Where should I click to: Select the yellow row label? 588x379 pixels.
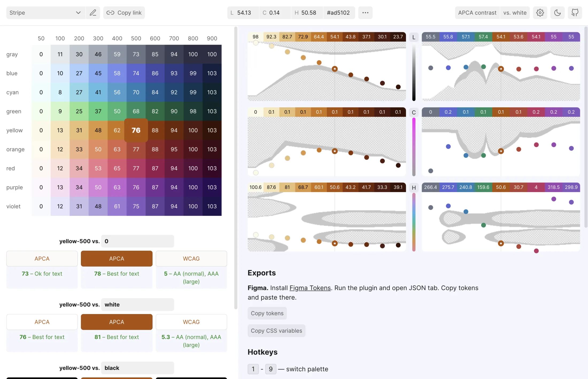14,130
